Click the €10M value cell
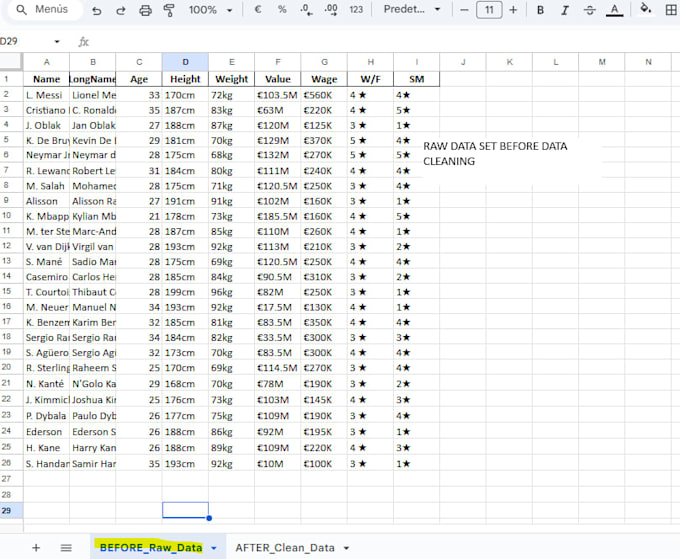Image resolution: width=680 pixels, height=559 pixels. (x=278, y=464)
